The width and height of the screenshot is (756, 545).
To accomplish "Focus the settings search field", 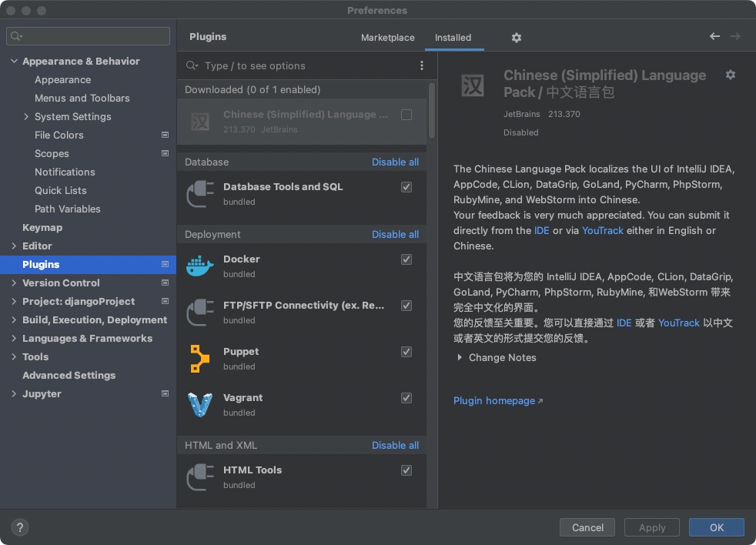I will 89,36.
